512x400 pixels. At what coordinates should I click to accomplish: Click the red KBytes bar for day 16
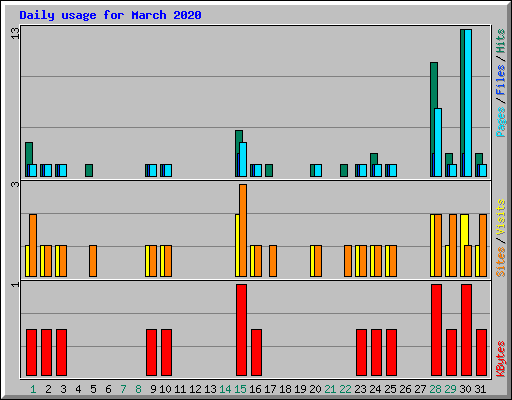coord(256,352)
